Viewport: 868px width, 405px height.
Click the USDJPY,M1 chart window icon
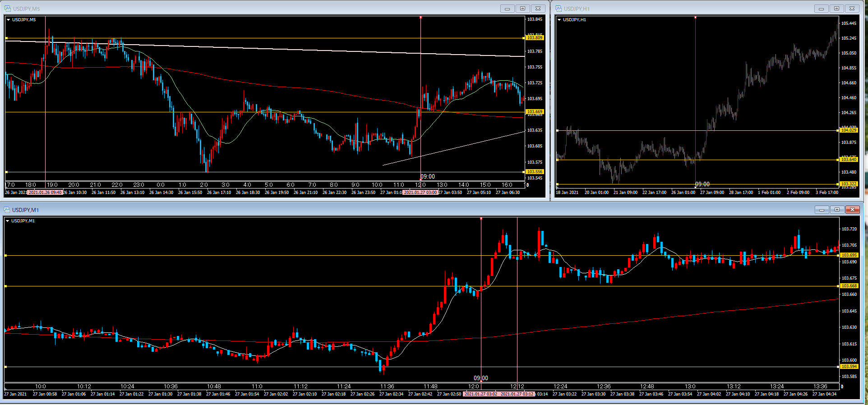click(7, 210)
